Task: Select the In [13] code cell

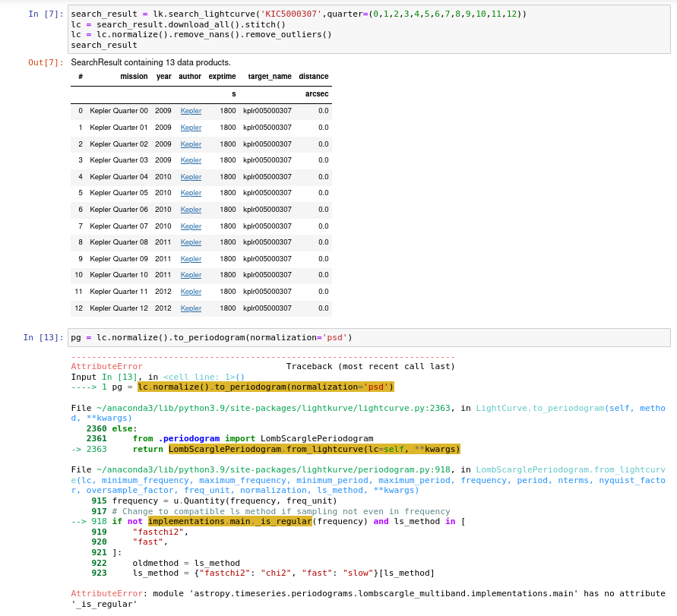Action: pos(304,337)
